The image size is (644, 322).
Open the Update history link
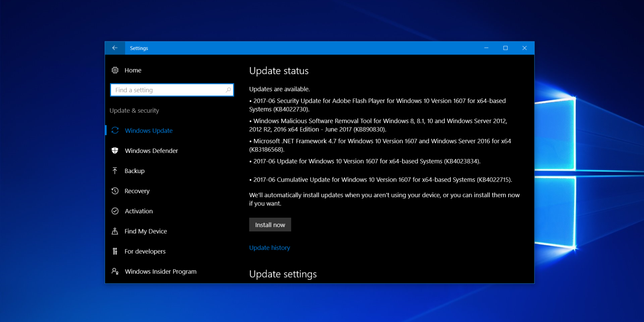click(270, 248)
